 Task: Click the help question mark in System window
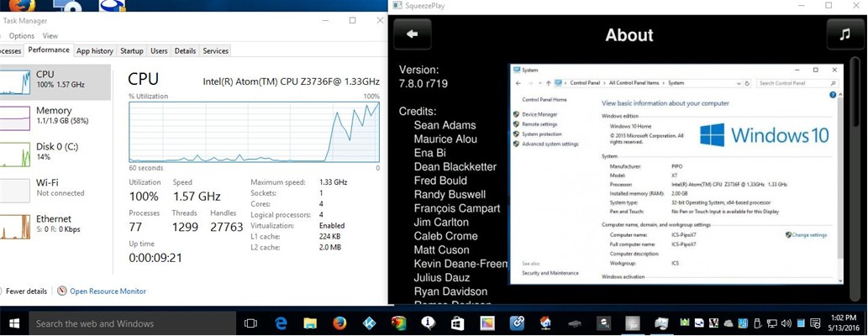pos(833,95)
